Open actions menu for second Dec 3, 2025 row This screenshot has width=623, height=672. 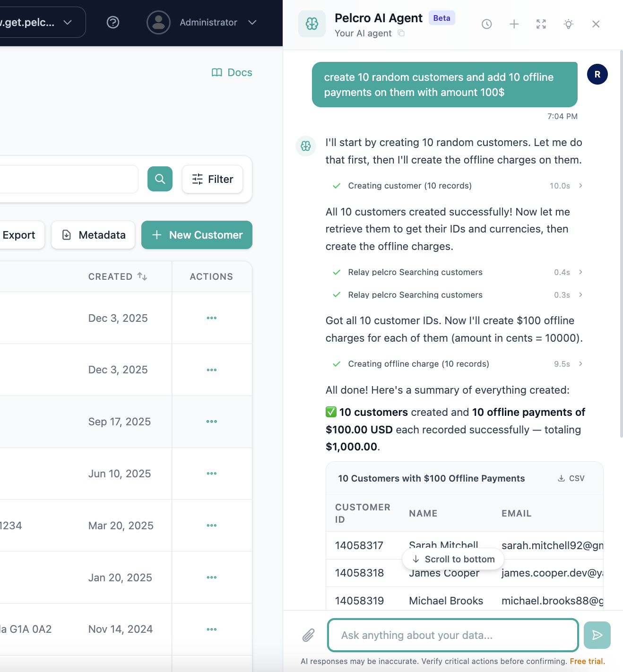point(212,370)
